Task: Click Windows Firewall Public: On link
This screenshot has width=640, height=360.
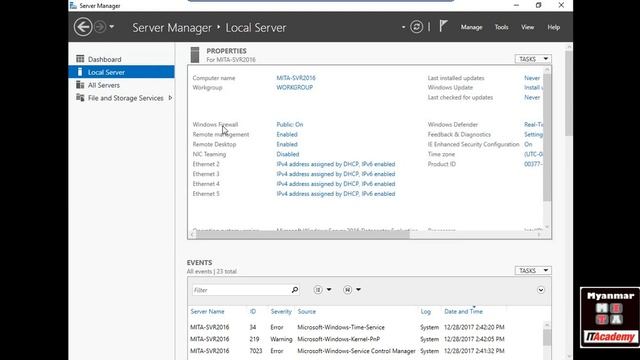Action: coord(290,124)
